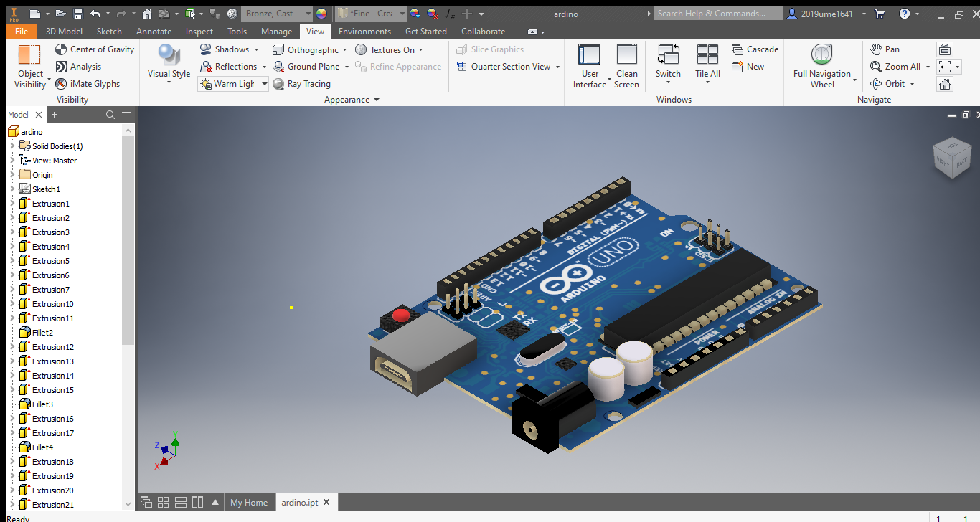Open the Zoom All dropdown arrow

928,67
